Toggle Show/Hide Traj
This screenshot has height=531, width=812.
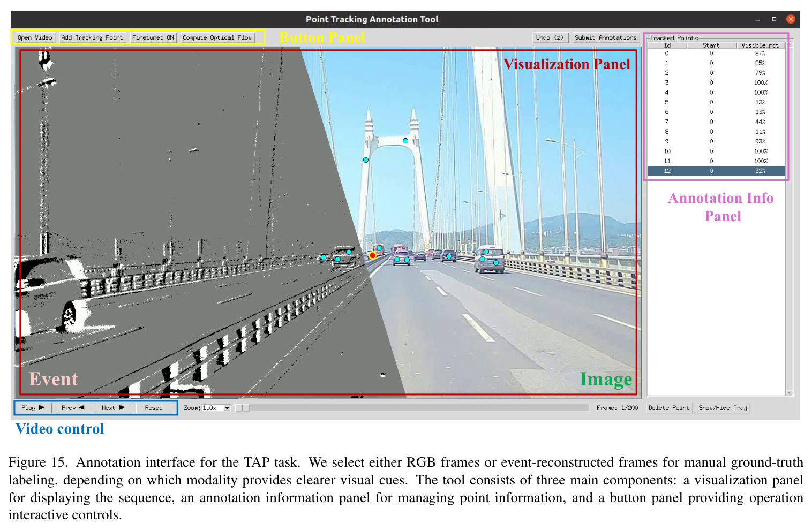pyautogui.click(x=723, y=408)
